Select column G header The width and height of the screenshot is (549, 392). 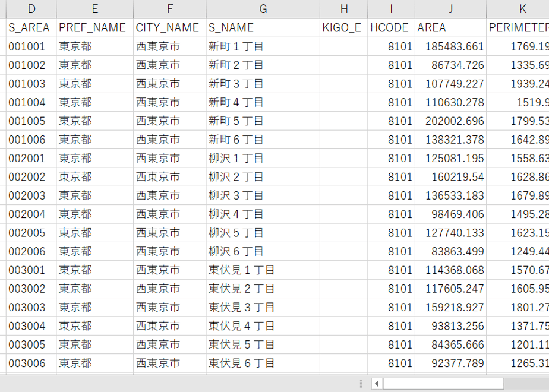pos(263,9)
